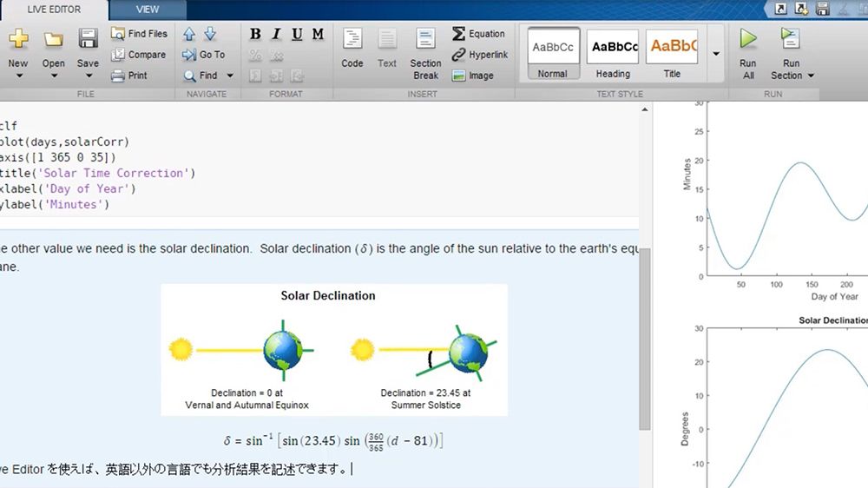Click the Save disk icon

point(88,38)
